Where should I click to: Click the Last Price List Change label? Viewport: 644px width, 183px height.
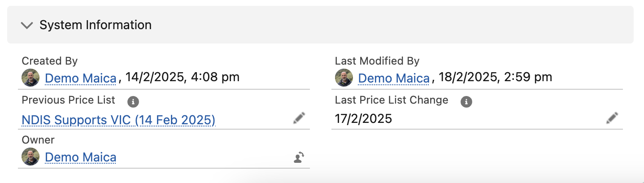(391, 100)
